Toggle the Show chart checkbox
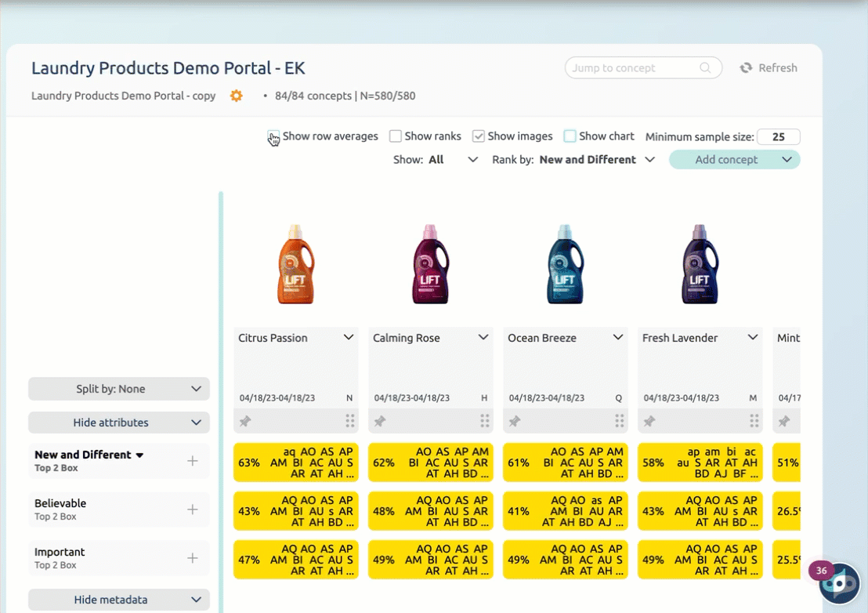The width and height of the screenshot is (868, 613). click(570, 136)
